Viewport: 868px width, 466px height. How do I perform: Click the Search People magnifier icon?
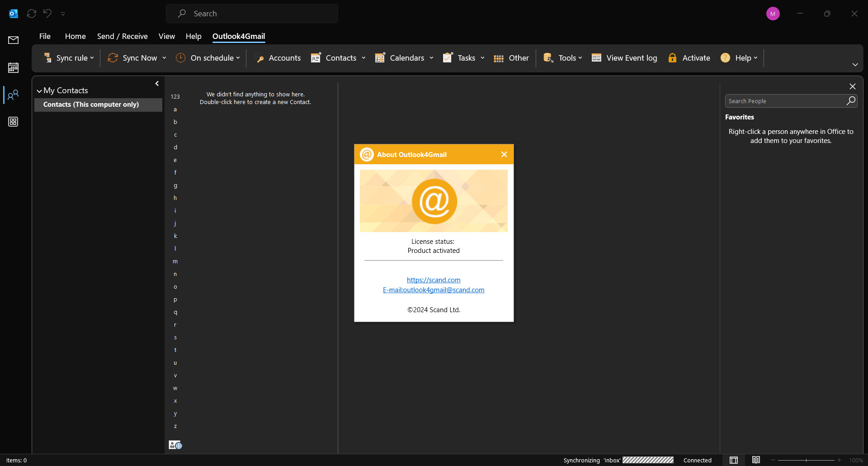click(851, 101)
